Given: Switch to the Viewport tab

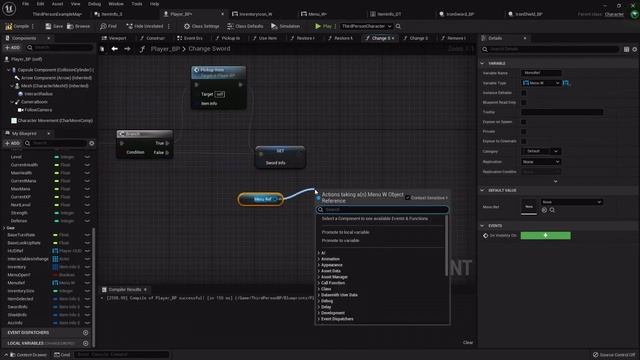Looking at the screenshot, I should pyautogui.click(x=114, y=38).
